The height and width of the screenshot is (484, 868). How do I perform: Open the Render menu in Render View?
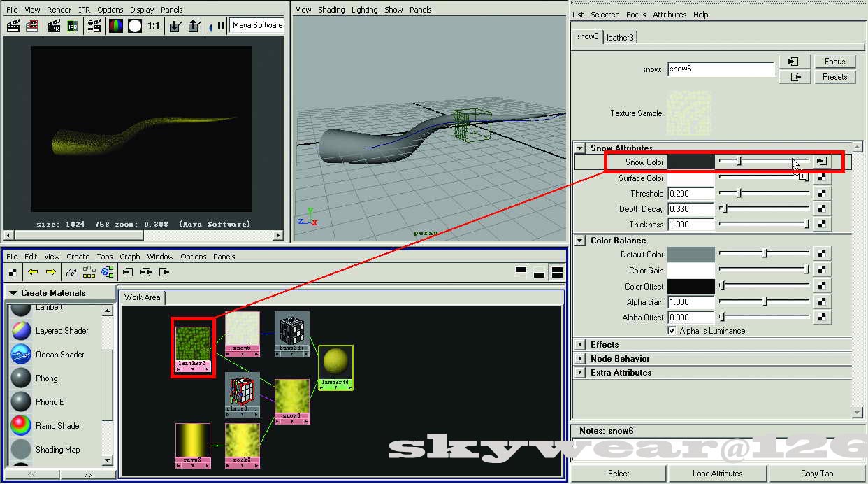pyautogui.click(x=59, y=10)
